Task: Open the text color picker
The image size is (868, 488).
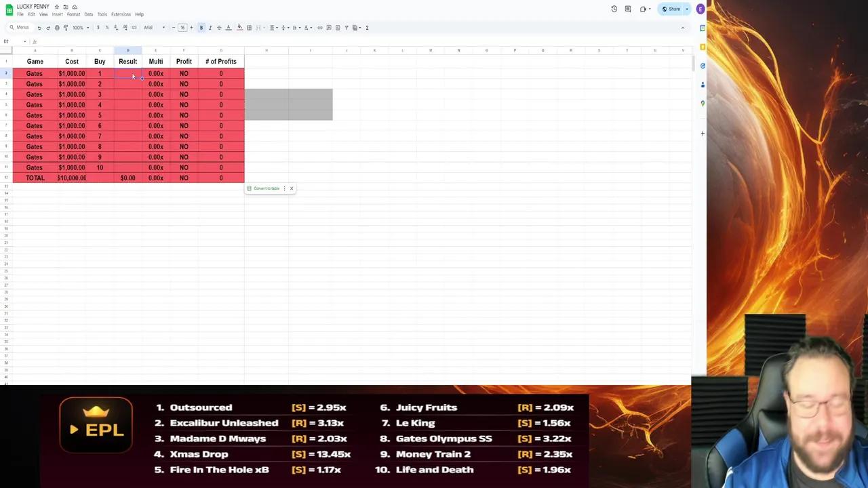Action: tap(229, 28)
